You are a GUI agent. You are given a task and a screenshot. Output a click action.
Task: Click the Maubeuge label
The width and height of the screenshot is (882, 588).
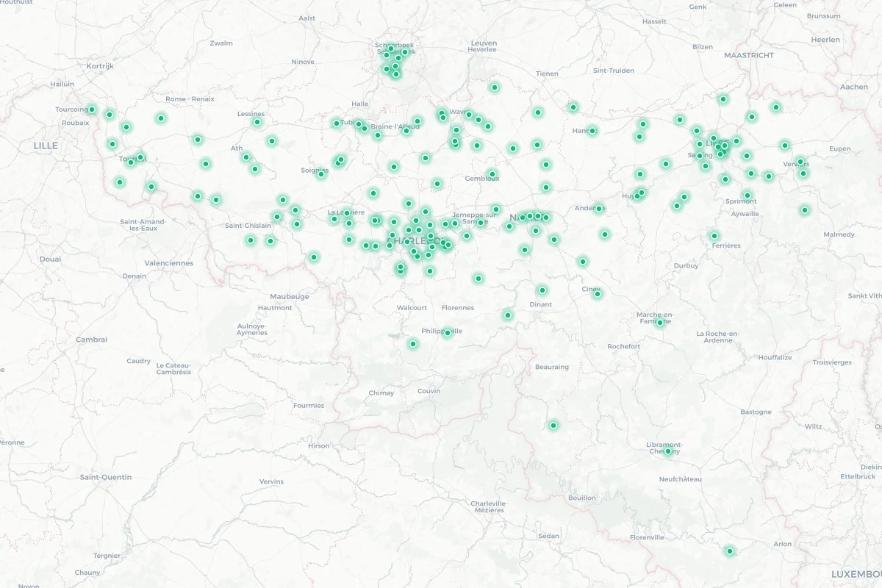290,297
